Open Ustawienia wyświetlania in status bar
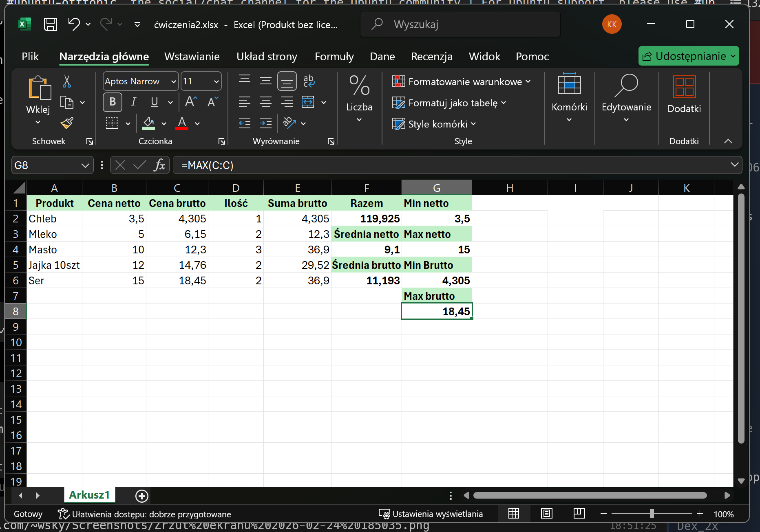Viewport: 760px width, 532px height. (x=431, y=514)
